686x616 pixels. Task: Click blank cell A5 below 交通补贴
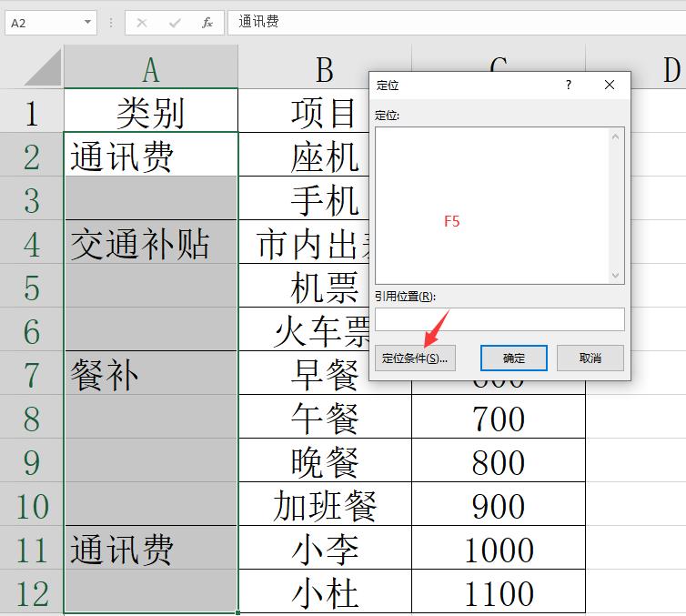click(x=151, y=286)
